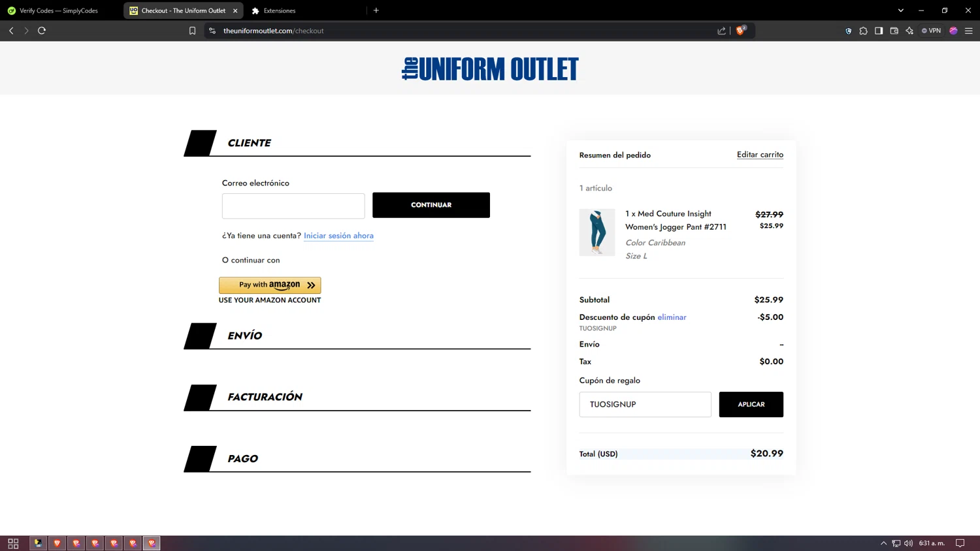Switch to the Extensiones tab
This screenshot has height=551, width=980.
[x=280, y=10]
